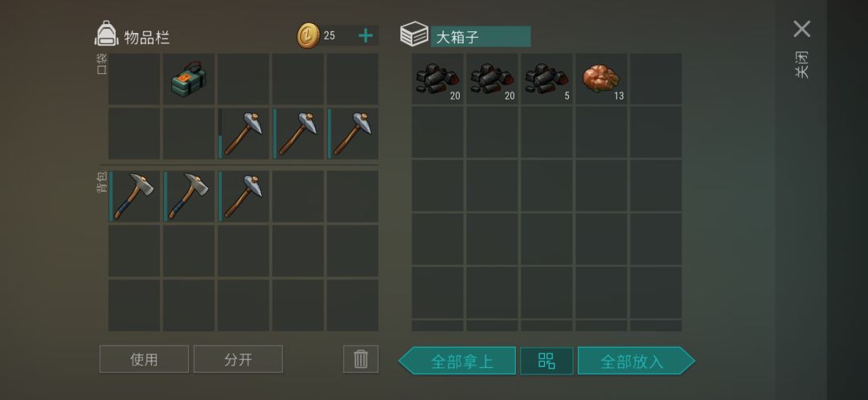Select the pickaxe in backpack row
868x400 pixels.
point(243,197)
